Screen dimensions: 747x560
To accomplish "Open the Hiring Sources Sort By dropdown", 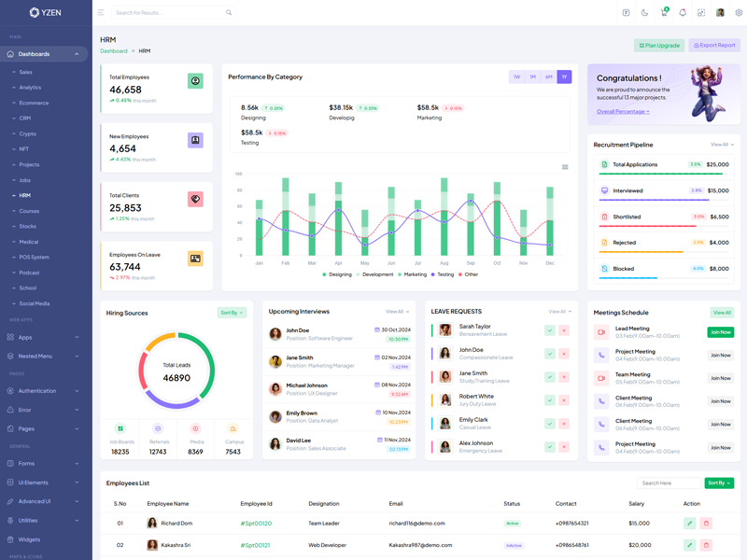I will pyautogui.click(x=232, y=313).
